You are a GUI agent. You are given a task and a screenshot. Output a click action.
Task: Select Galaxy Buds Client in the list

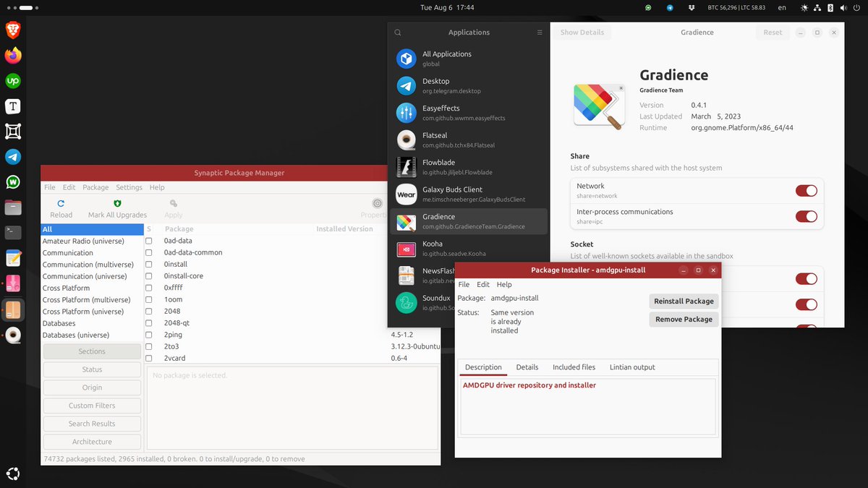pyautogui.click(x=469, y=194)
